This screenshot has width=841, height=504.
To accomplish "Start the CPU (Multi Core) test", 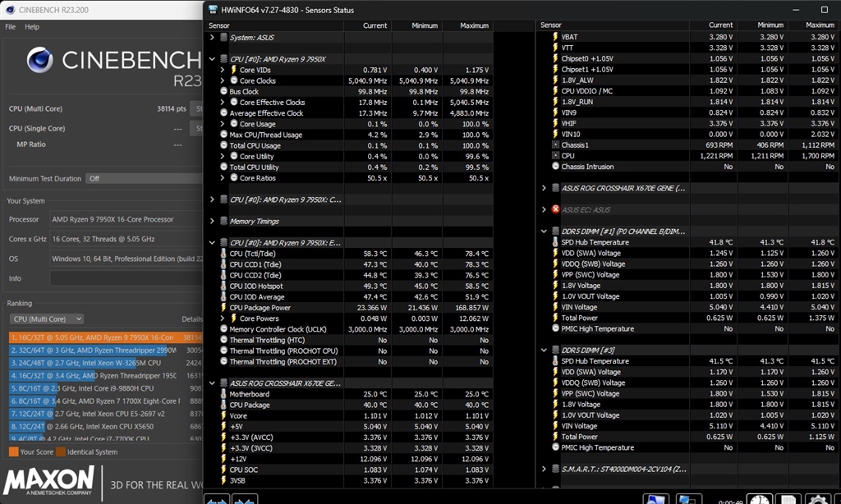I will pyautogui.click(x=197, y=108).
